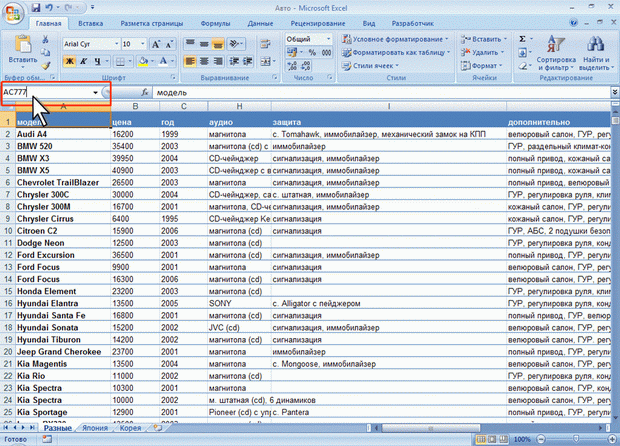
Task: Open the number format Общий dropdown
Action: (328, 39)
